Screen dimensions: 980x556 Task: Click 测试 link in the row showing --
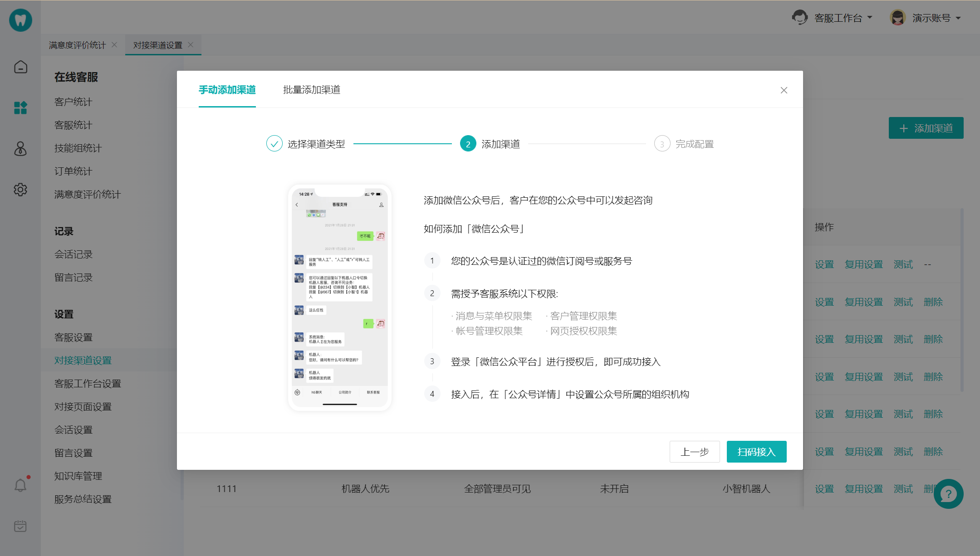[x=903, y=264]
